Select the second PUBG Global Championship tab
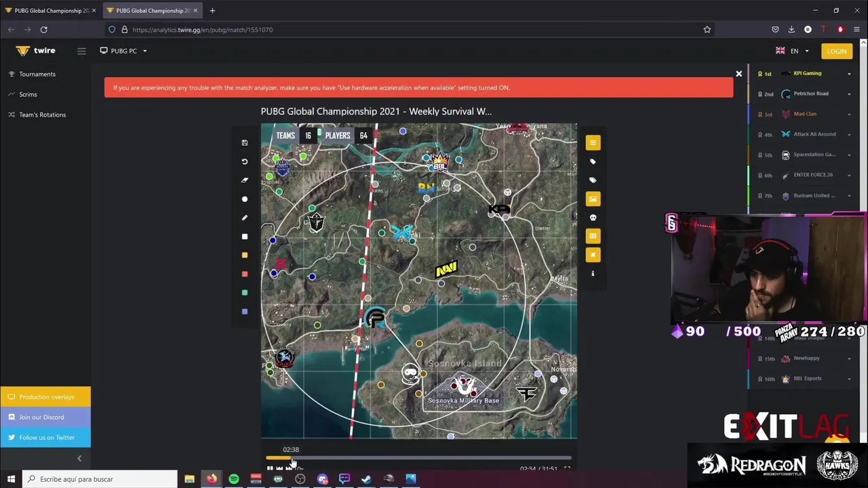Image resolution: width=868 pixels, height=488 pixels. pyautogui.click(x=152, y=11)
